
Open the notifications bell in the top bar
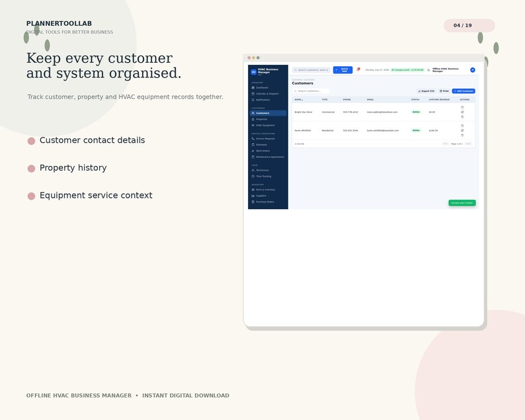tap(358, 69)
